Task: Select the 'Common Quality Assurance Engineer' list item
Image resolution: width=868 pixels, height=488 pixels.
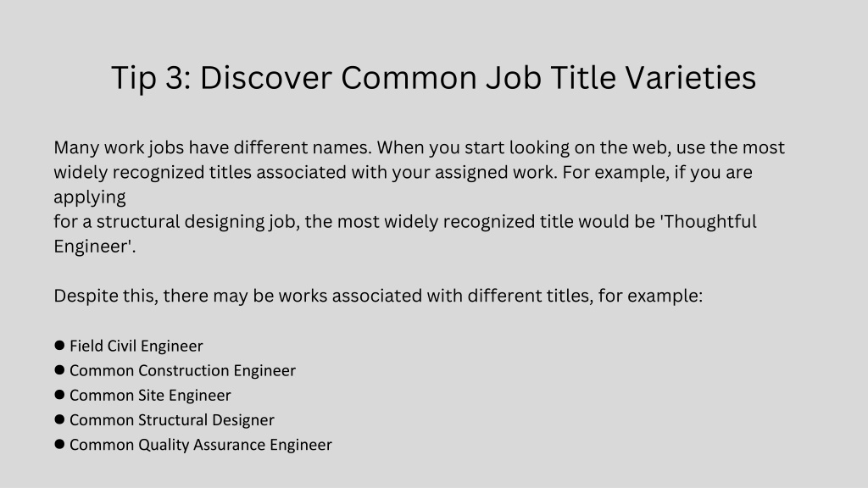Action: pyautogui.click(x=200, y=445)
